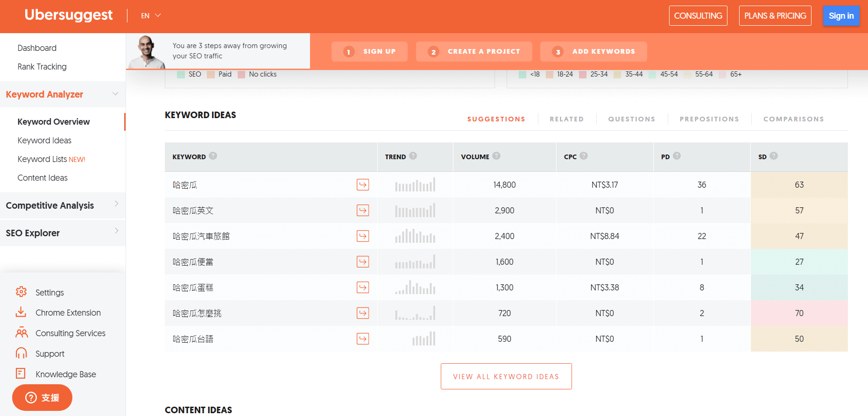868x416 pixels.
Task: Show help tooltip for VOLUME column
Action: point(496,156)
